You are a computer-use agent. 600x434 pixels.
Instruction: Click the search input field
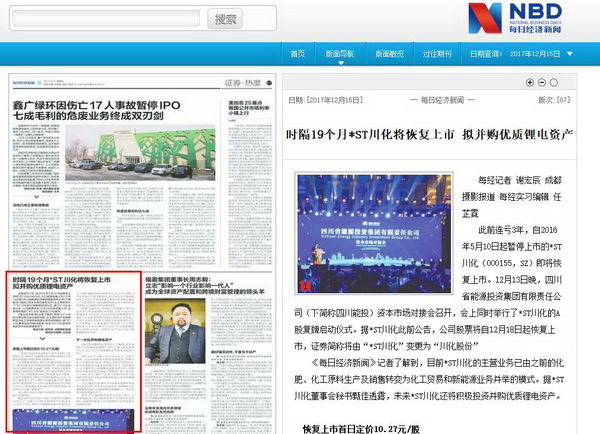click(x=106, y=18)
